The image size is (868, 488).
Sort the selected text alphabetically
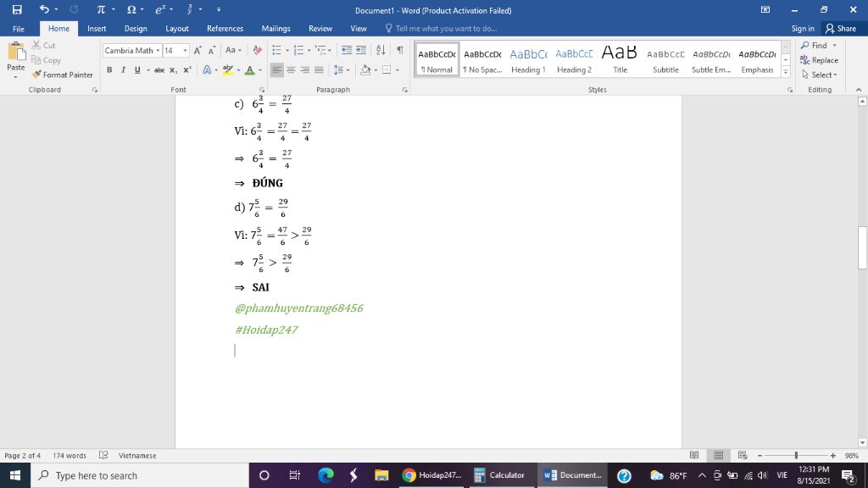coord(381,50)
